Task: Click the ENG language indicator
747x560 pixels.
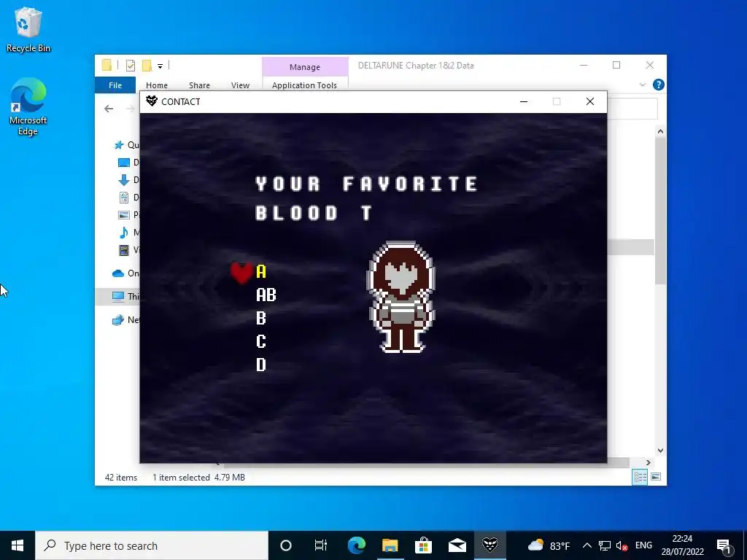Action: tap(643, 545)
